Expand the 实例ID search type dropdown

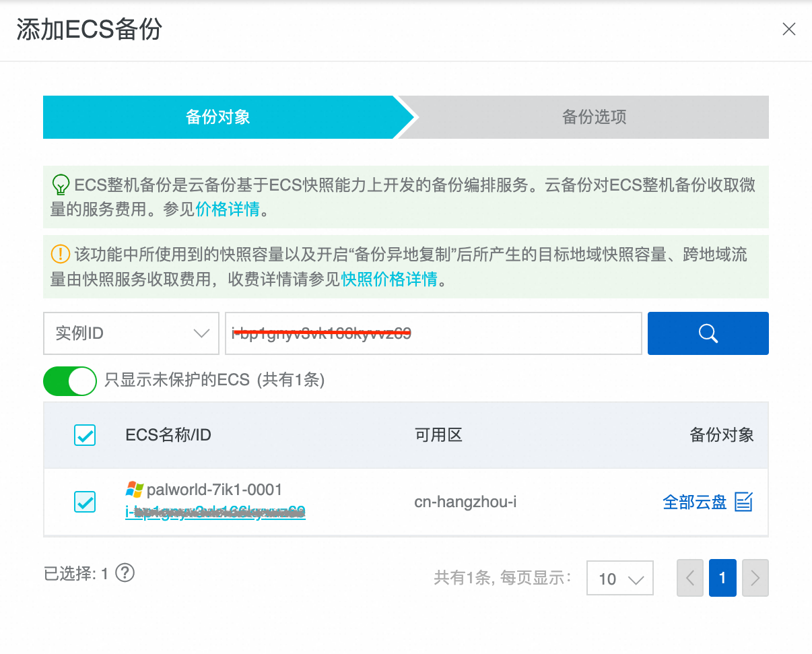(131, 333)
